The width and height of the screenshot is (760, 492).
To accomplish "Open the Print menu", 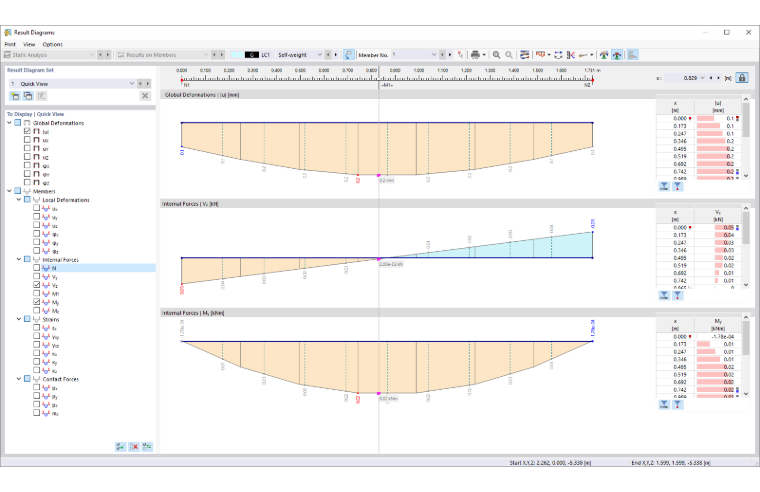I will tap(10, 44).
